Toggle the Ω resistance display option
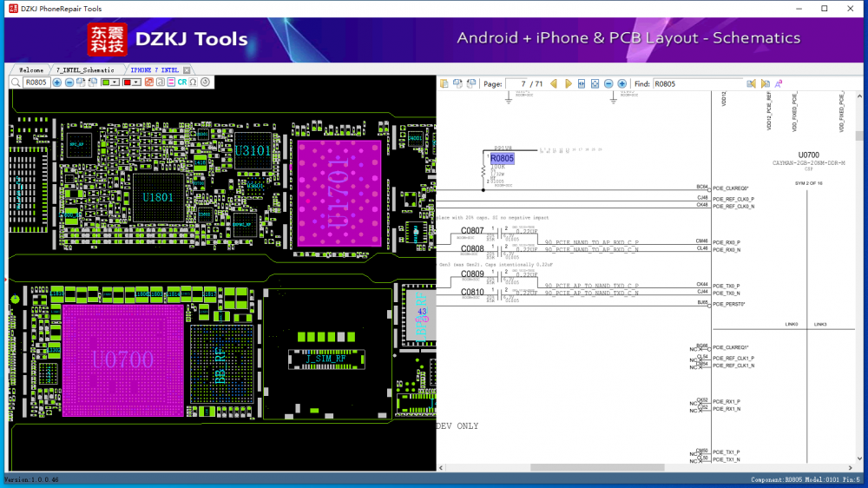Viewport: 868px width, 488px height. click(x=193, y=82)
